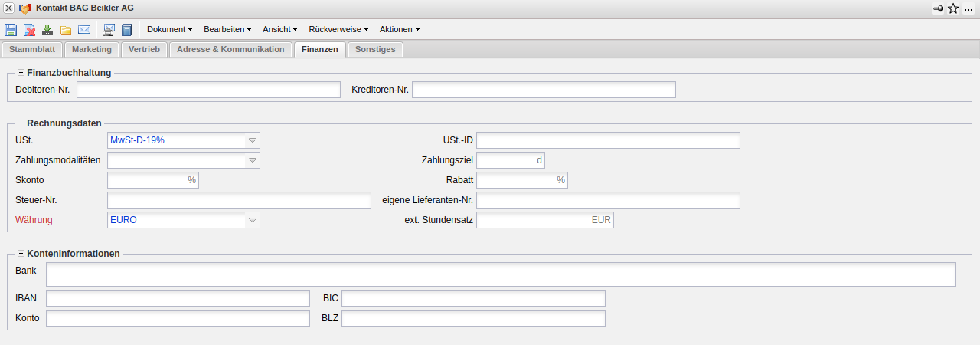This screenshot has width=980, height=345.
Task: Collapse the Konteninformationen section
Action: [21, 253]
